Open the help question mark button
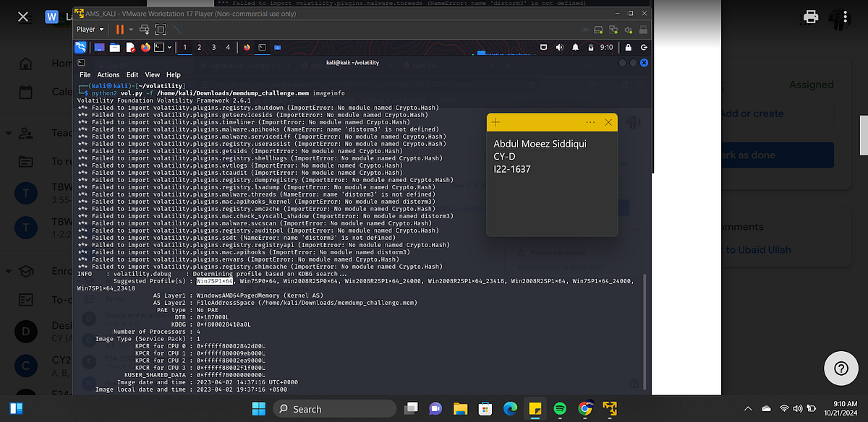868x422 pixels. click(x=841, y=369)
